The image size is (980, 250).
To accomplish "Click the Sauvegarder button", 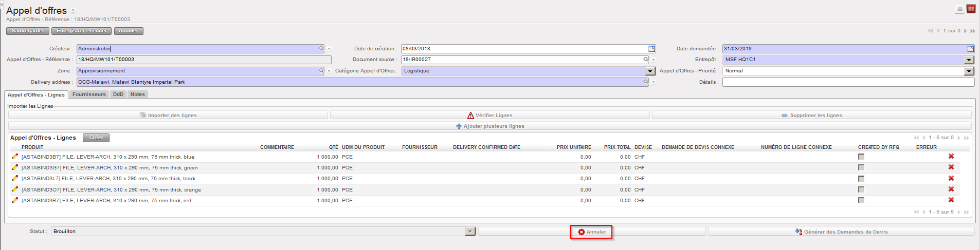I will click(x=28, y=31).
